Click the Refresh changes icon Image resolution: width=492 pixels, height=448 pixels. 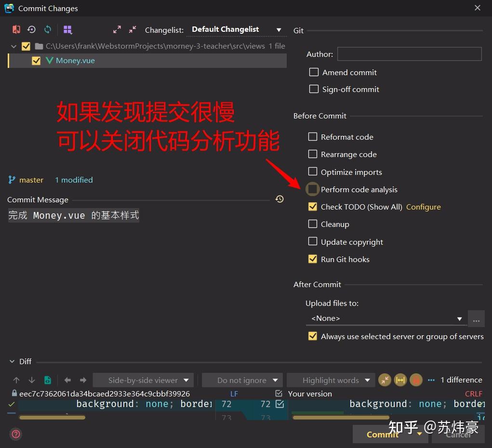click(48, 29)
